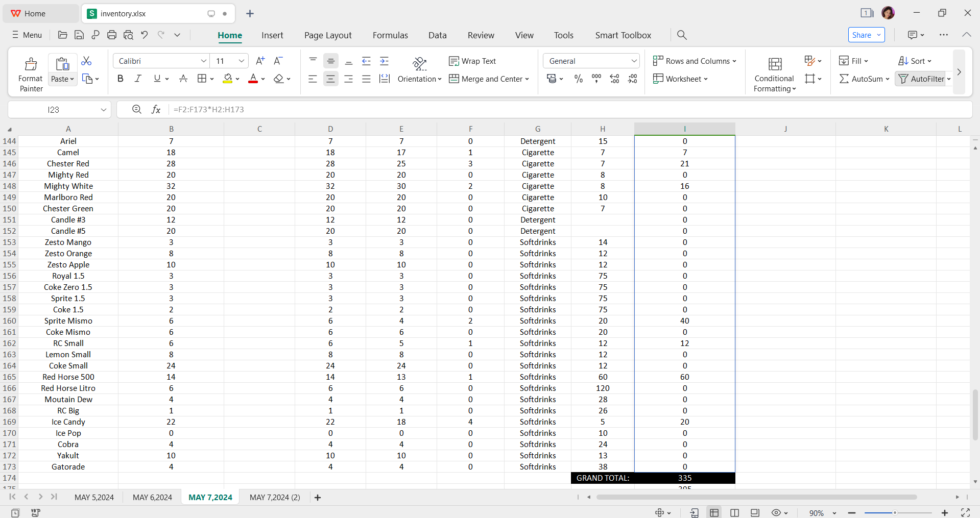The height and width of the screenshot is (518, 980).
Task: Toggle Italic formatting
Action: click(x=138, y=79)
